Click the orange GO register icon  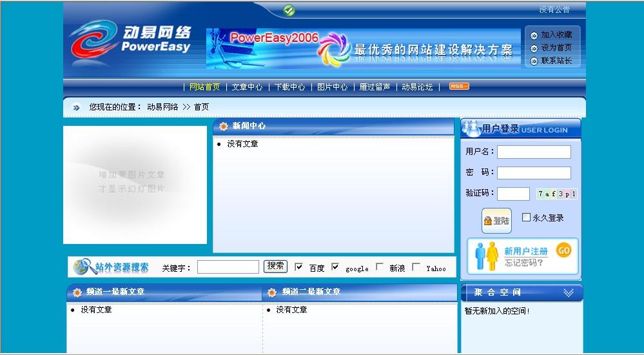(563, 250)
